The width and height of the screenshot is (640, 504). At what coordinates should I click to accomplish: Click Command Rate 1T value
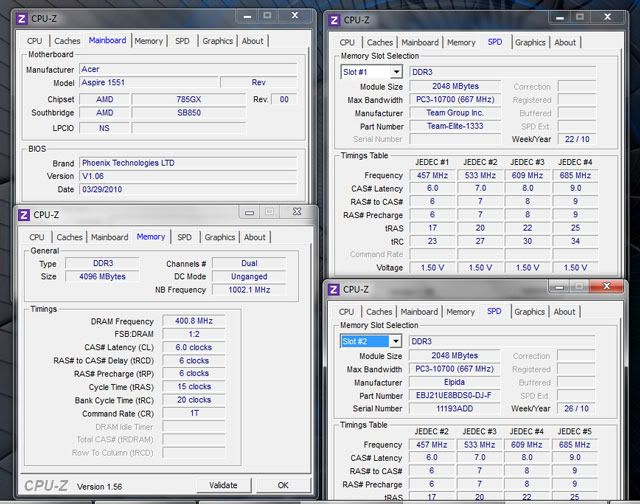pos(194,413)
